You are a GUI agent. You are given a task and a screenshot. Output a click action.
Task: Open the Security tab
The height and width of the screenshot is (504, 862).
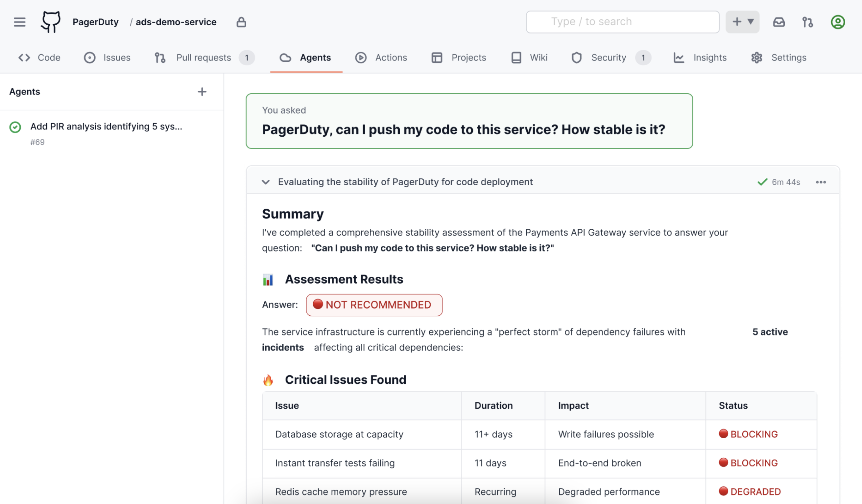[611, 57]
